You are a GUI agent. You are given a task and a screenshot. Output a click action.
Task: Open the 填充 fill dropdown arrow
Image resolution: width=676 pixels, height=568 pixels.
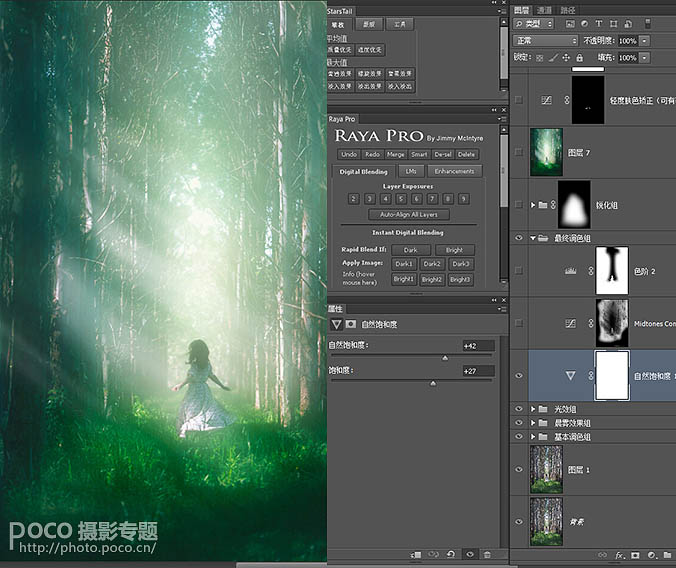click(x=645, y=57)
